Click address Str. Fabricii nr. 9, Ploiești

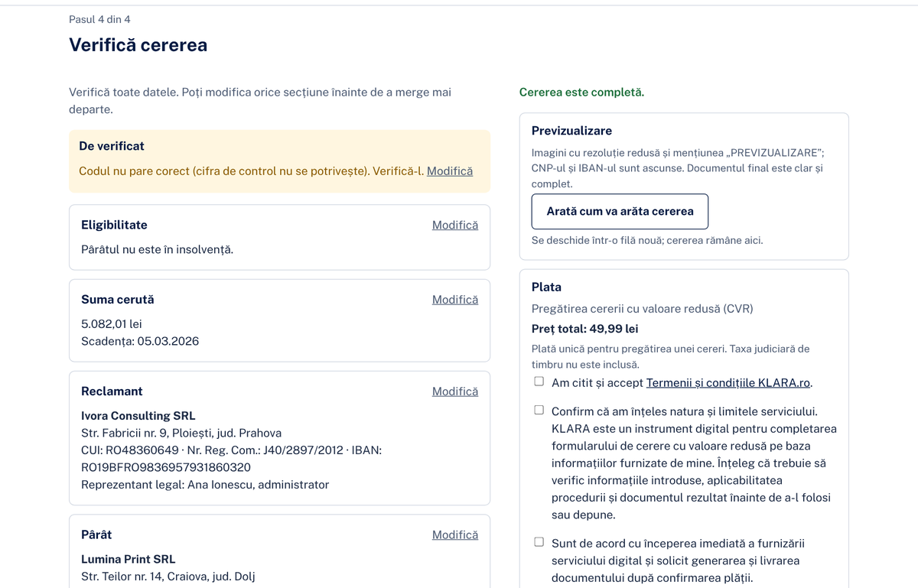181,434
